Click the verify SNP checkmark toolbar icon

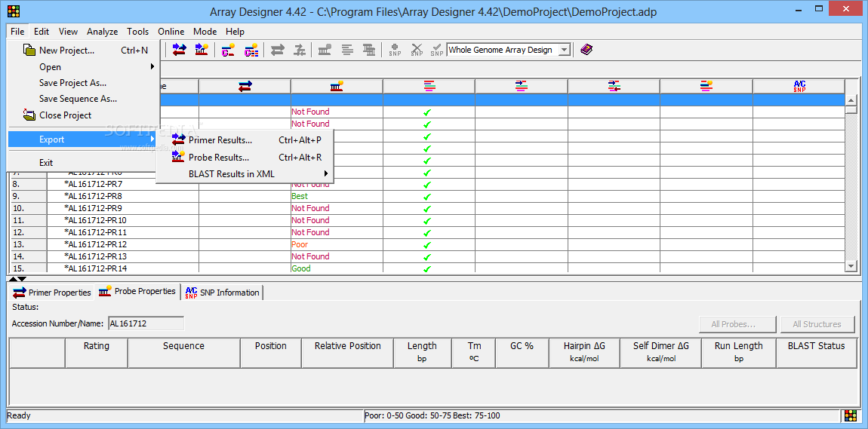pos(437,50)
